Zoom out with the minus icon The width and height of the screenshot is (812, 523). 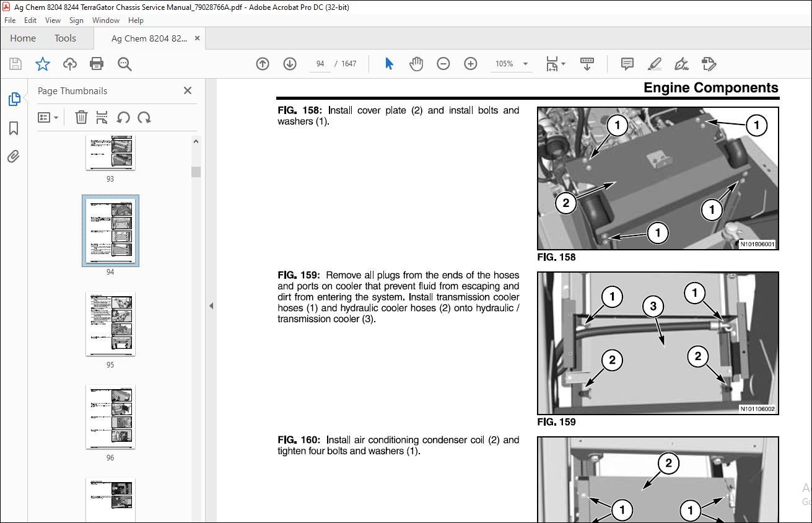point(443,64)
